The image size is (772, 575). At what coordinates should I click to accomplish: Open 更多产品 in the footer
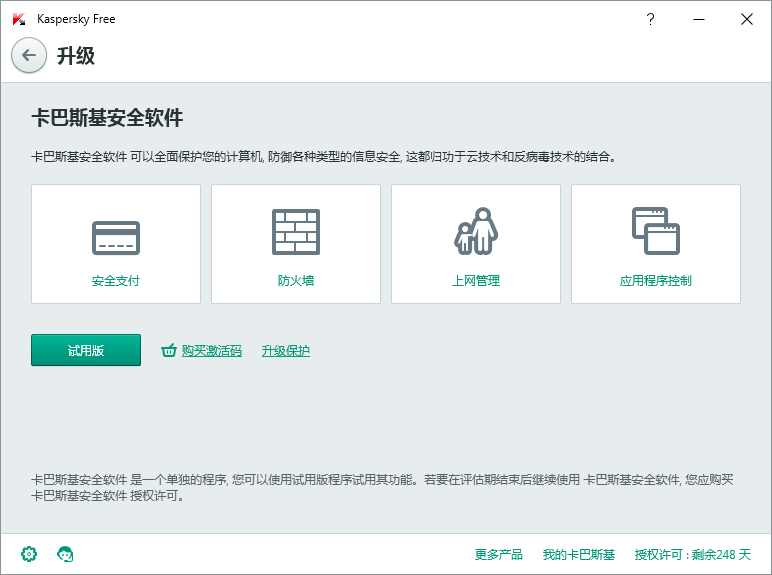(499, 554)
